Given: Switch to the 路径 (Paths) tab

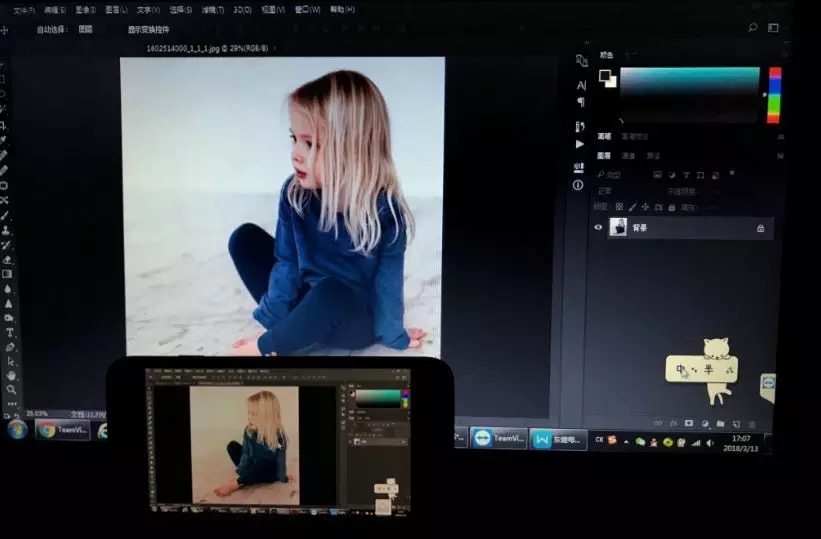Looking at the screenshot, I should [653, 156].
